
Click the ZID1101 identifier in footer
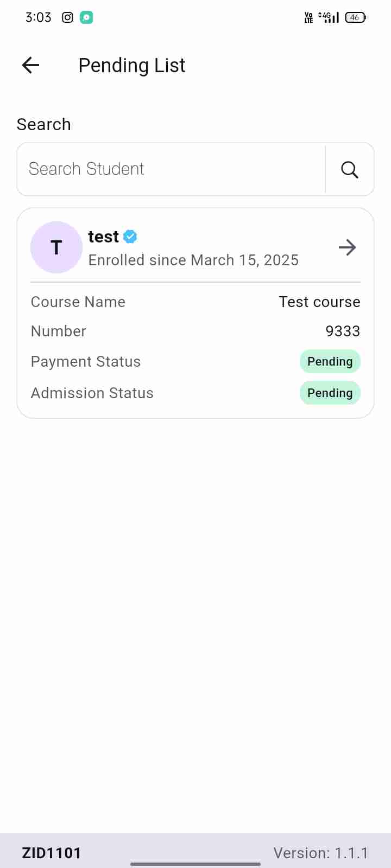point(52,853)
